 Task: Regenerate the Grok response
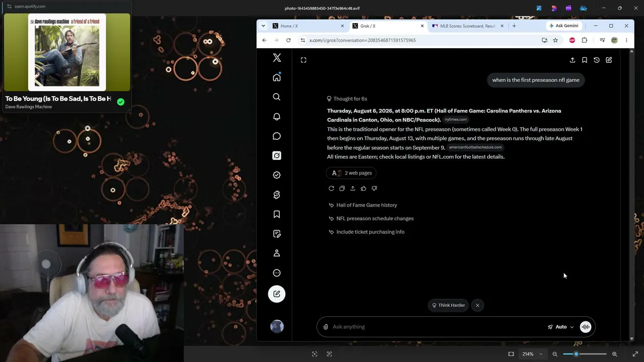tap(331, 189)
